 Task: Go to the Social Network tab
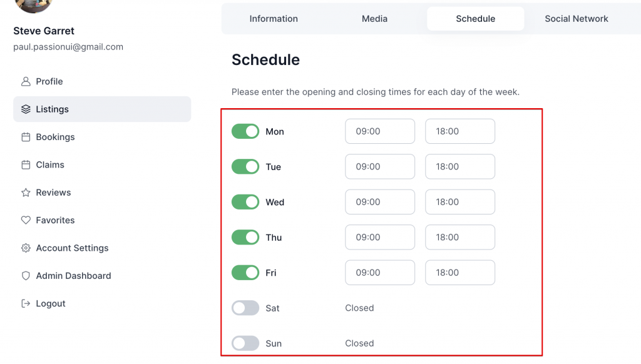coord(577,19)
